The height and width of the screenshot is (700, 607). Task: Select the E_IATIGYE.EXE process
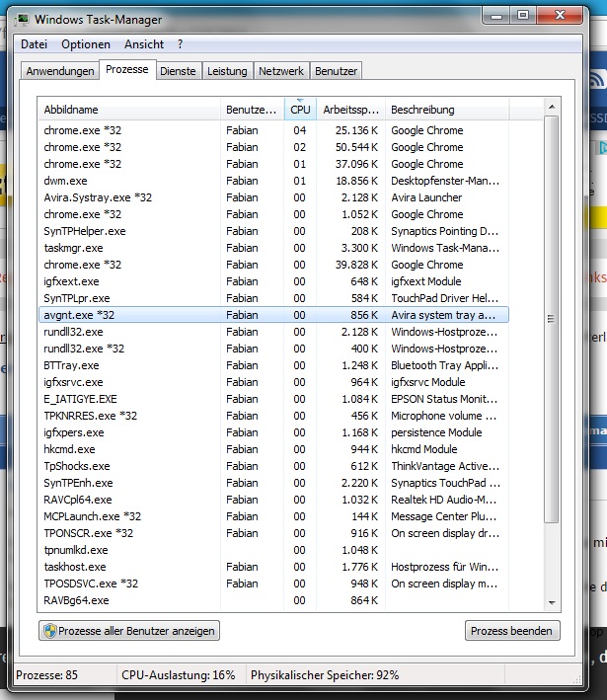(x=273, y=399)
